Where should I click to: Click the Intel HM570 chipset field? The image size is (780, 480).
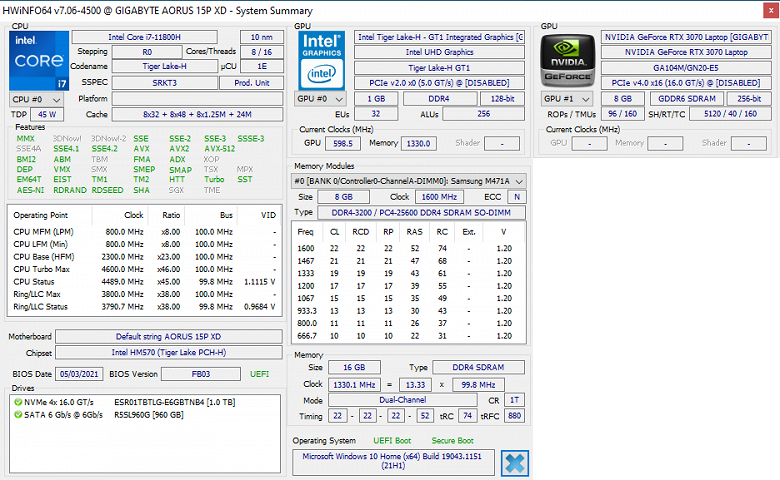[x=169, y=352]
